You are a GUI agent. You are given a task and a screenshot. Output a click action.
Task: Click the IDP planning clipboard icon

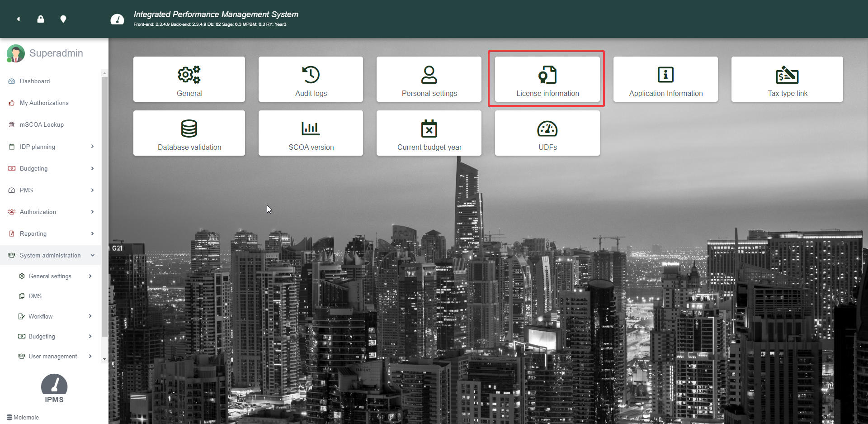click(12, 147)
